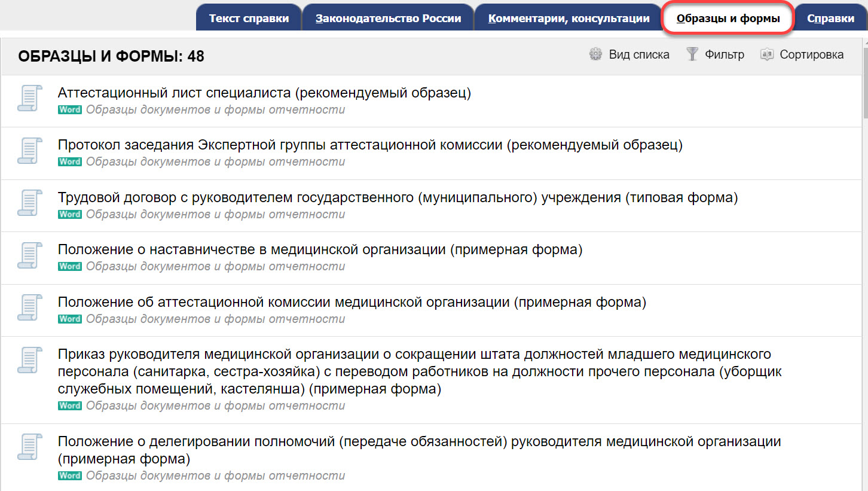The width and height of the screenshot is (868, 491).
Task: Open Аттестационный лист специалиста document
Action: (264, 93)
